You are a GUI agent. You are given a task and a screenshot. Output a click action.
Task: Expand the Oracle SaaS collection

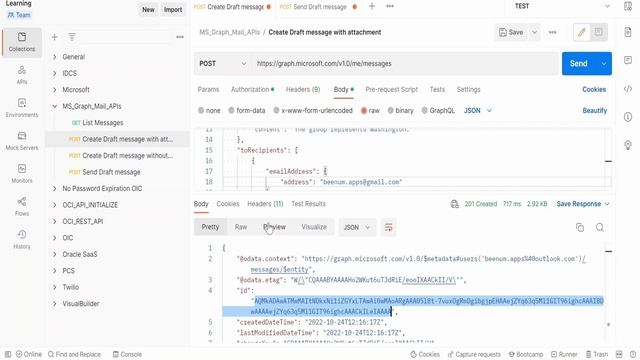(x=54, y=254)
